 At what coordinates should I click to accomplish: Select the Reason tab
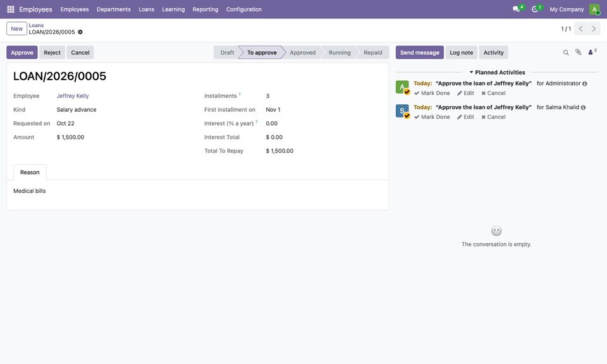pyautogui.click(x=30, y=173)
